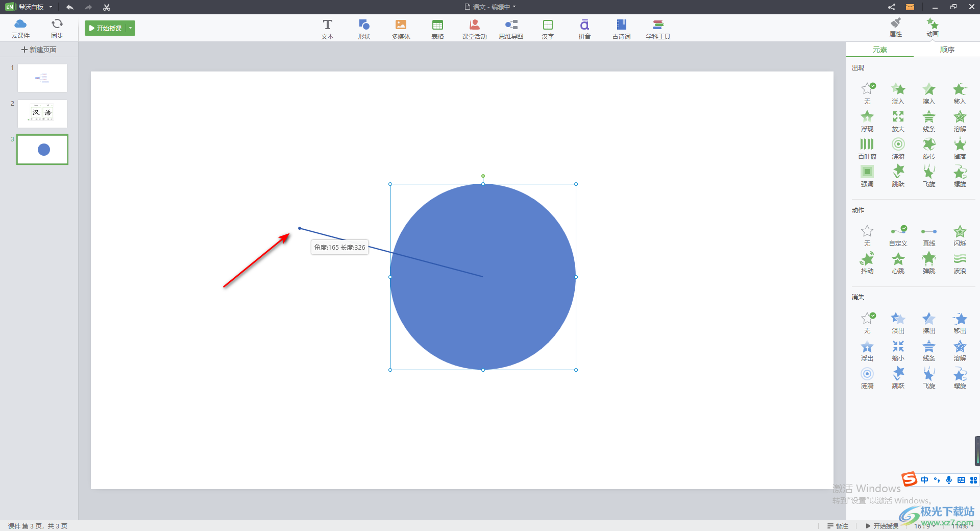Screen dimensions: 980x531
Task: Click the green rotation handle above circle
Action: 483,176
